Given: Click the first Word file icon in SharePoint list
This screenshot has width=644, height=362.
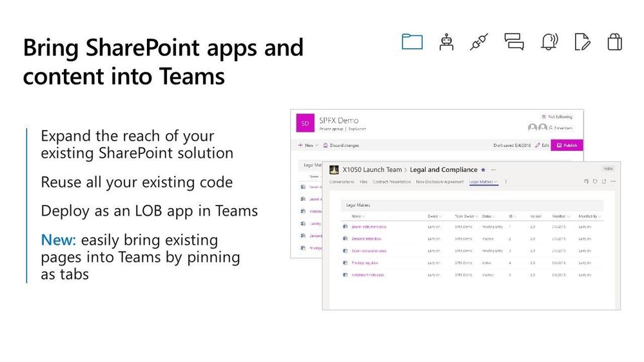Looking at the screenshot, I should [303, 186].
